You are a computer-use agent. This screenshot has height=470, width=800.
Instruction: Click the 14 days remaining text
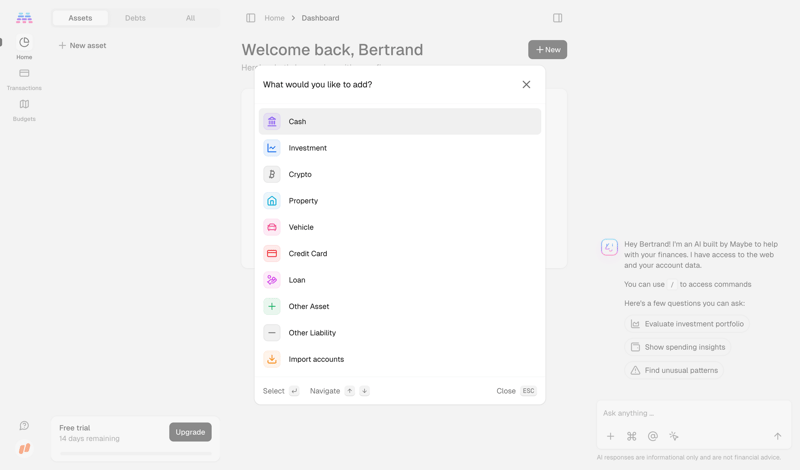89,438
